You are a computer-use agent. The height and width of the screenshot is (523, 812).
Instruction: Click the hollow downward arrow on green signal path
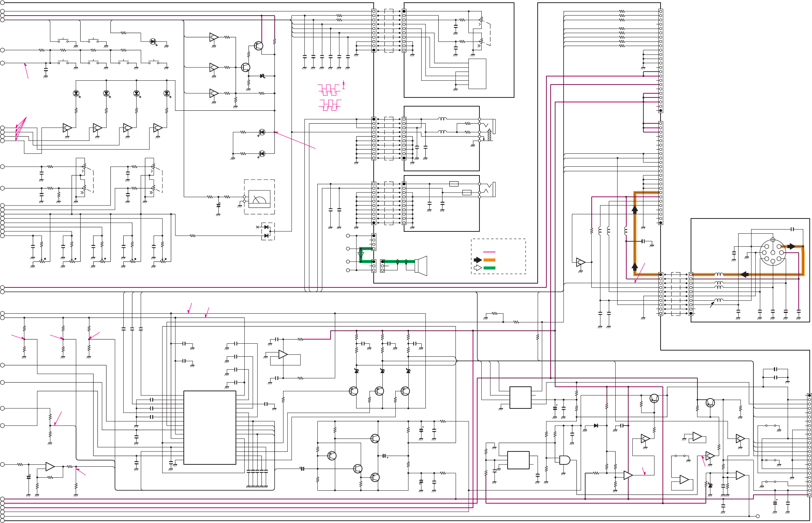pyautogui.click(x=361, y=254)
